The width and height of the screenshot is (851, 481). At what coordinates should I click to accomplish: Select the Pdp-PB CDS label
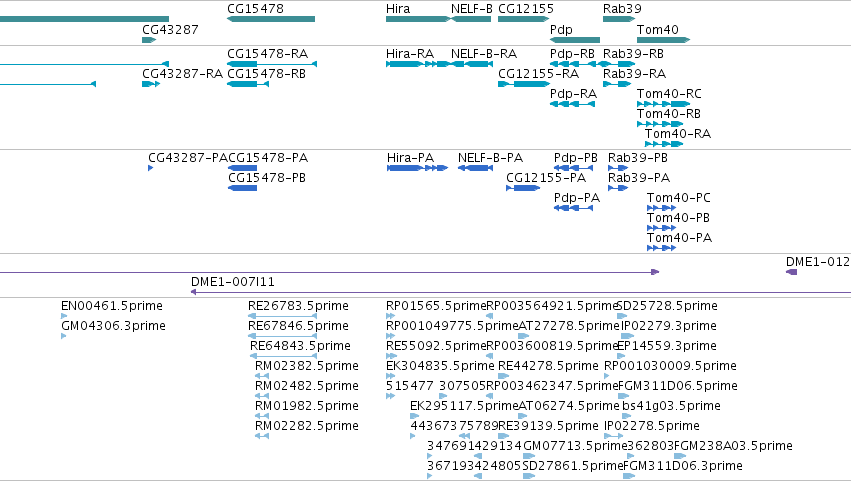[576, 158]
